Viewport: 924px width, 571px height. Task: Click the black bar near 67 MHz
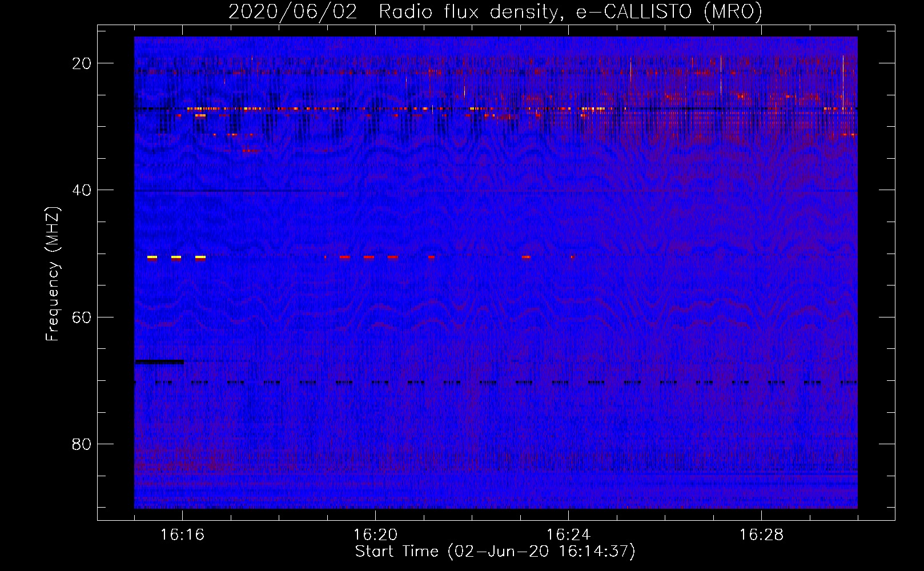(x=159, y=361)
